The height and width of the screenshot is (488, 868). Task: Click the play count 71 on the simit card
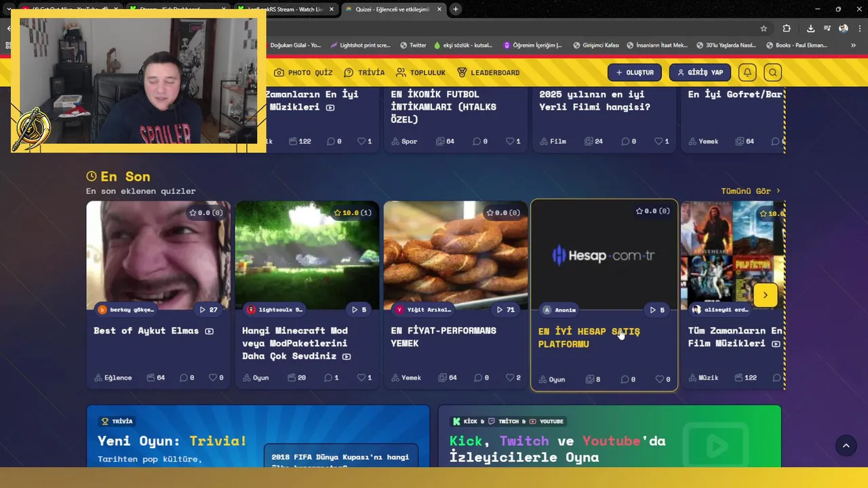tap(506, 310)
